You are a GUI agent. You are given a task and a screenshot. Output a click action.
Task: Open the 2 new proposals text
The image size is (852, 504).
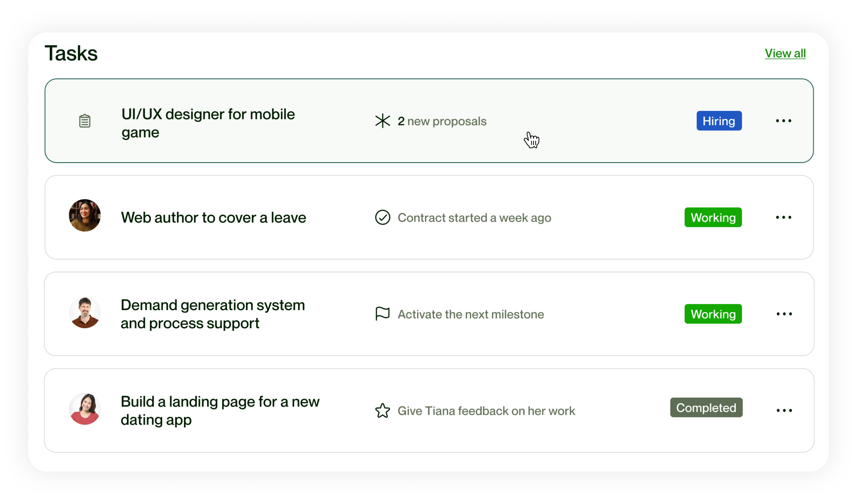coord(442,121)
